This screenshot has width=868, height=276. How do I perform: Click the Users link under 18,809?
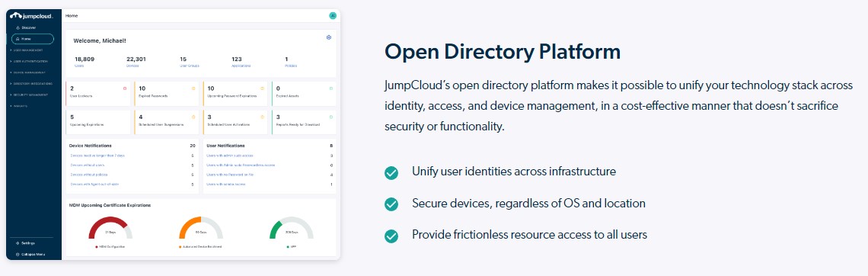pyautogui.click(x=80, y=66)
